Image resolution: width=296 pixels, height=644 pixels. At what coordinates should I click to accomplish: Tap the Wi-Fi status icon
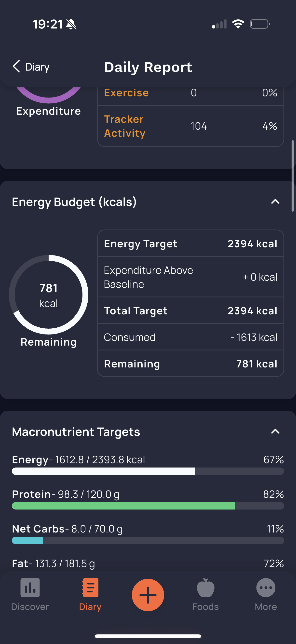(238, 24)
